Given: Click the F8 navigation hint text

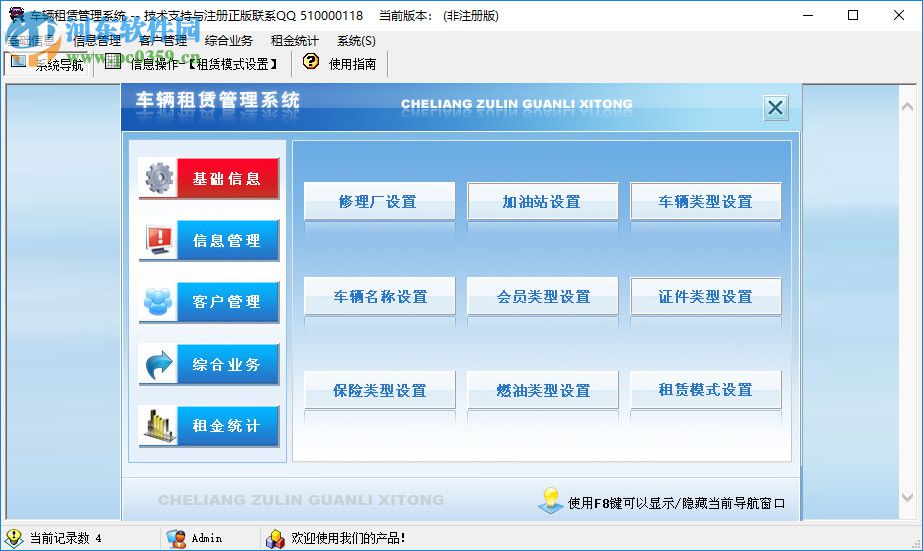Looking at the screenshot, I should click(x=676, y=503).
